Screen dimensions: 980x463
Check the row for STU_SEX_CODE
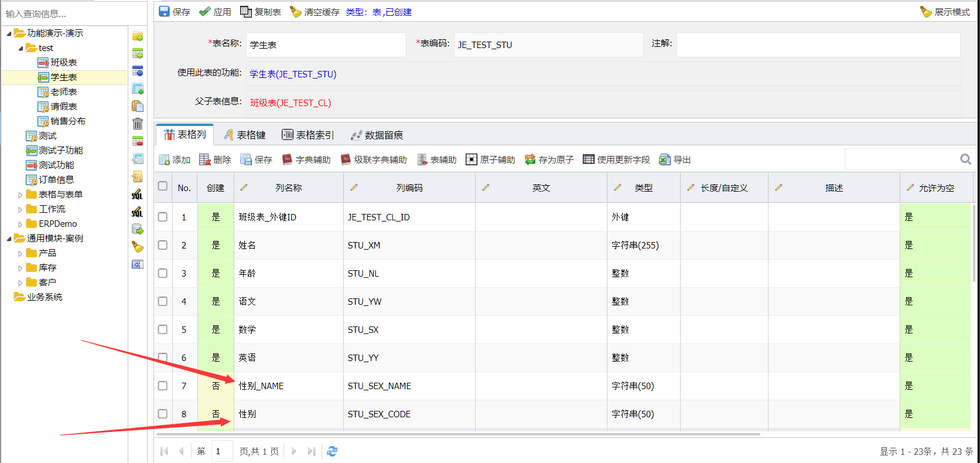click(x=163, y=414)
